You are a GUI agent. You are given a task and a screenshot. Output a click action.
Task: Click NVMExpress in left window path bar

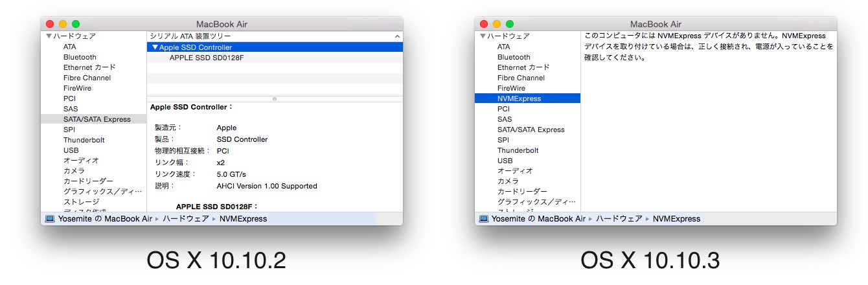click(243, 219)
